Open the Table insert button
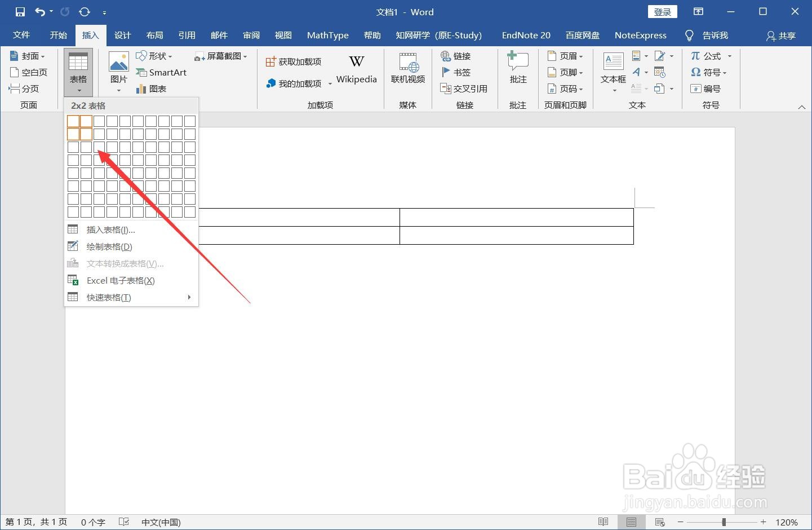The width and height of the screenshot is (812, 530). click(78, 72)
